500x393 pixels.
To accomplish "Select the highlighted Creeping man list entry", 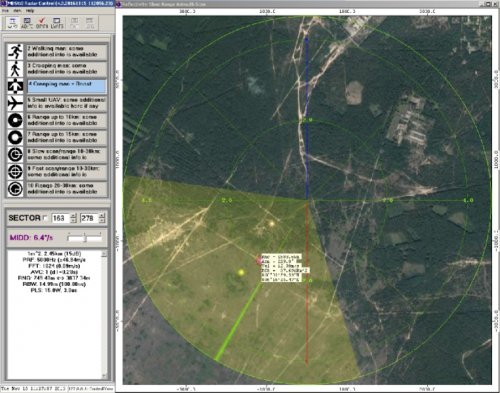I will coord(67,86).
